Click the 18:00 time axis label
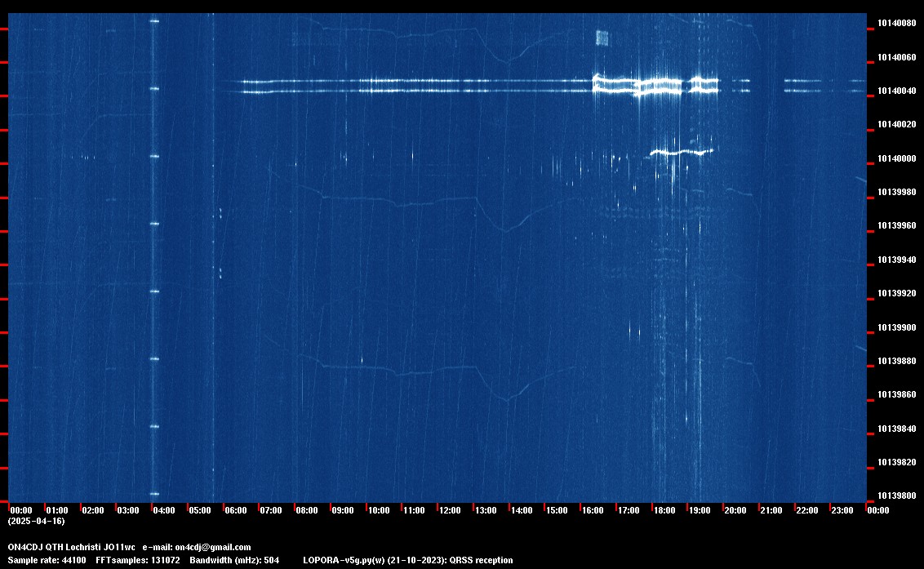The height and width of the screenshot is (569, 924). point(664,510)
